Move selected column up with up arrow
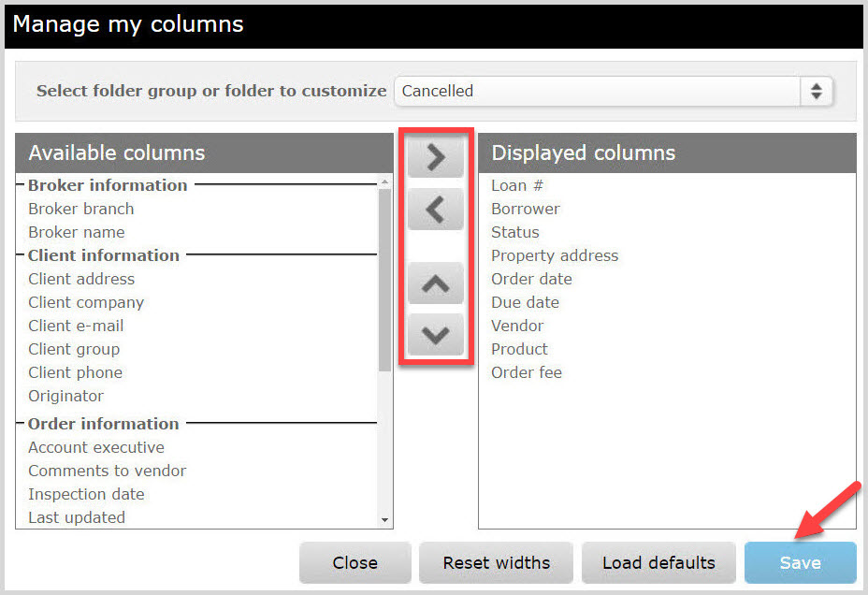This screenshot has width=868, height=595. coord(436,284)
